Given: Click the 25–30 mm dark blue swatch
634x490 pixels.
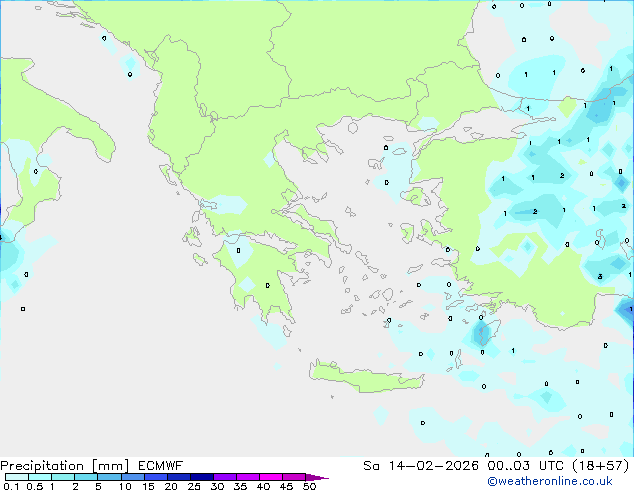Looking at the screenshot, I should (x=201, y=477).
